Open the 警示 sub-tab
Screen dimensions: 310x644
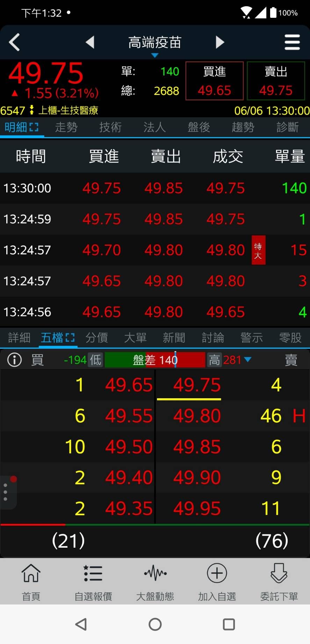(252, 338)
